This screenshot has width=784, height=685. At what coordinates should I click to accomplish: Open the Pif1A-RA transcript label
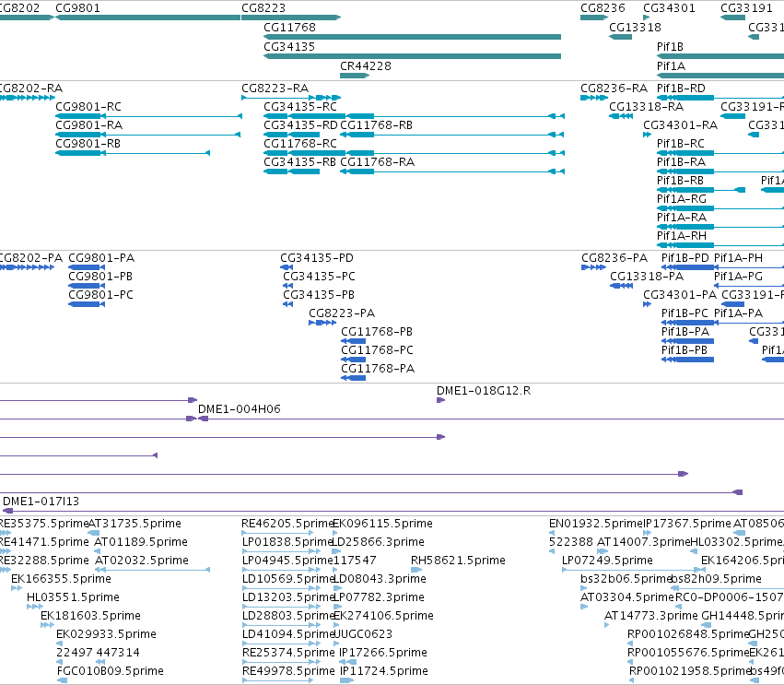[682, 218]
